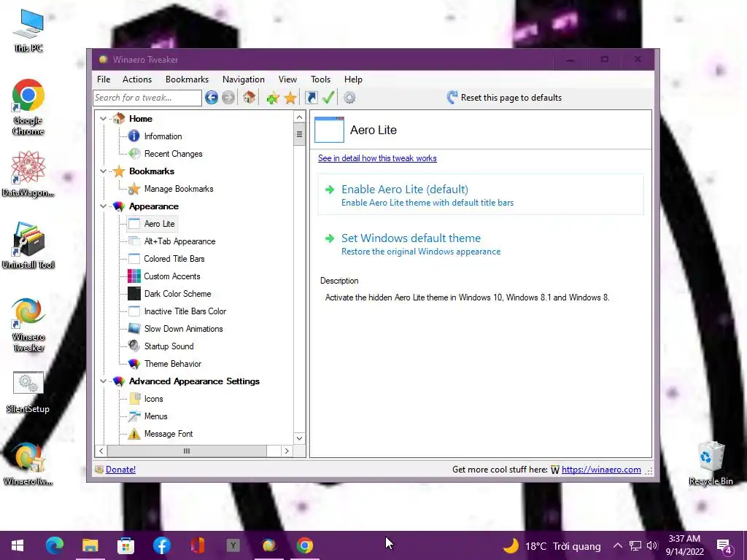Open File Explorer from taskbar
The height and width of the screenshot is (560, 747).
[90, 545]
